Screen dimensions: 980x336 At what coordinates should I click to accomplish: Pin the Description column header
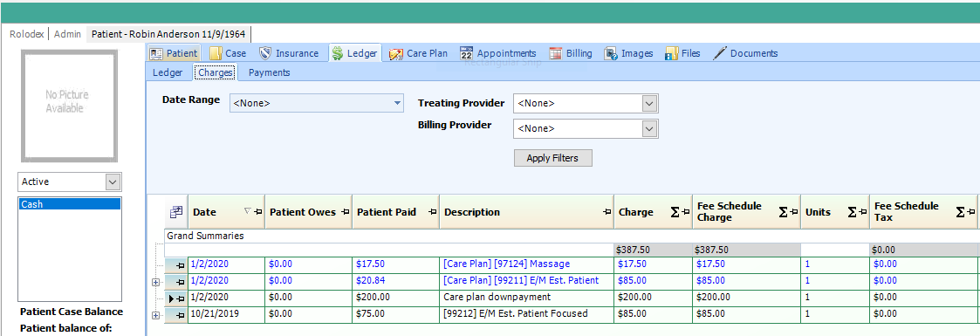607,212
